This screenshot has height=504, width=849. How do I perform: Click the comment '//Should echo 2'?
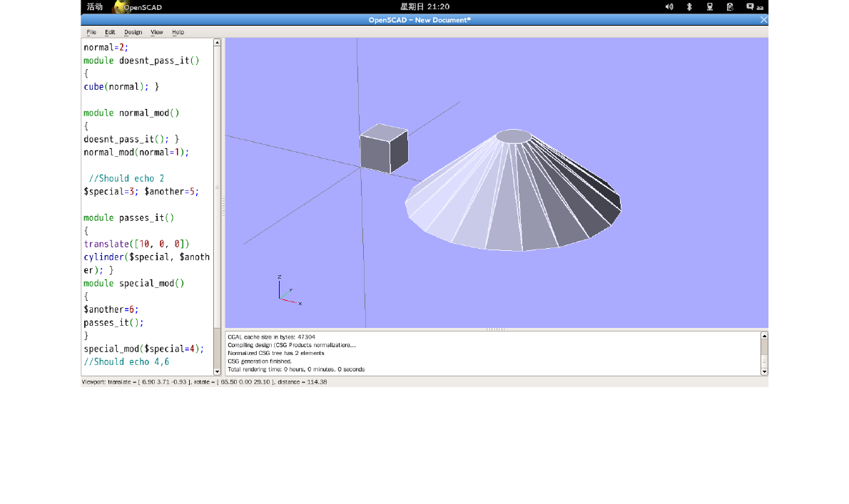click(x=126, y=178)
